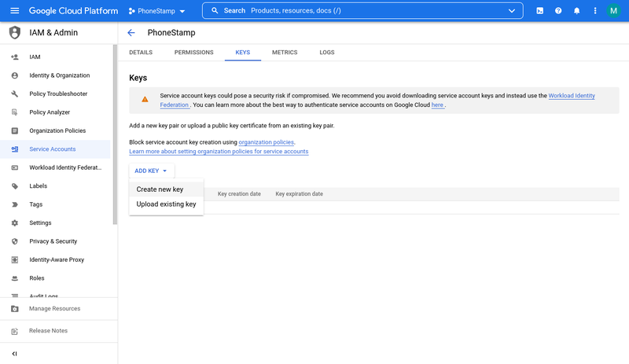Click the Tags icon in sidebar

pos(15,204)
